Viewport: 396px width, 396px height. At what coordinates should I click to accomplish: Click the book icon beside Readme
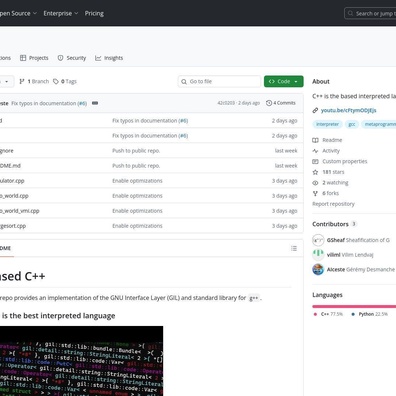tap(315, 140)
